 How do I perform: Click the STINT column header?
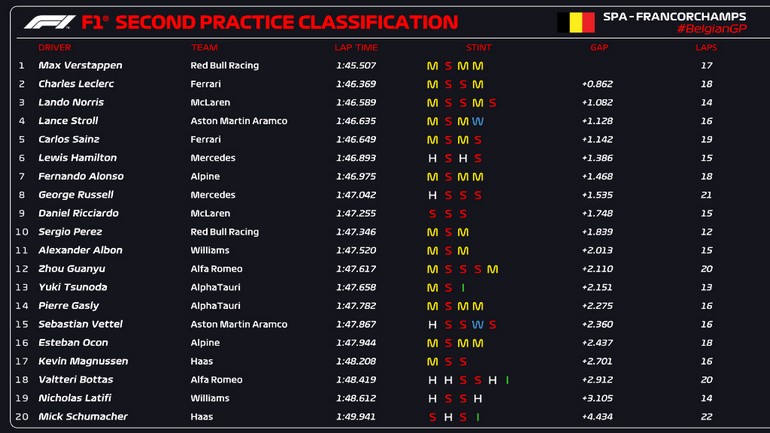click(478, 47)
